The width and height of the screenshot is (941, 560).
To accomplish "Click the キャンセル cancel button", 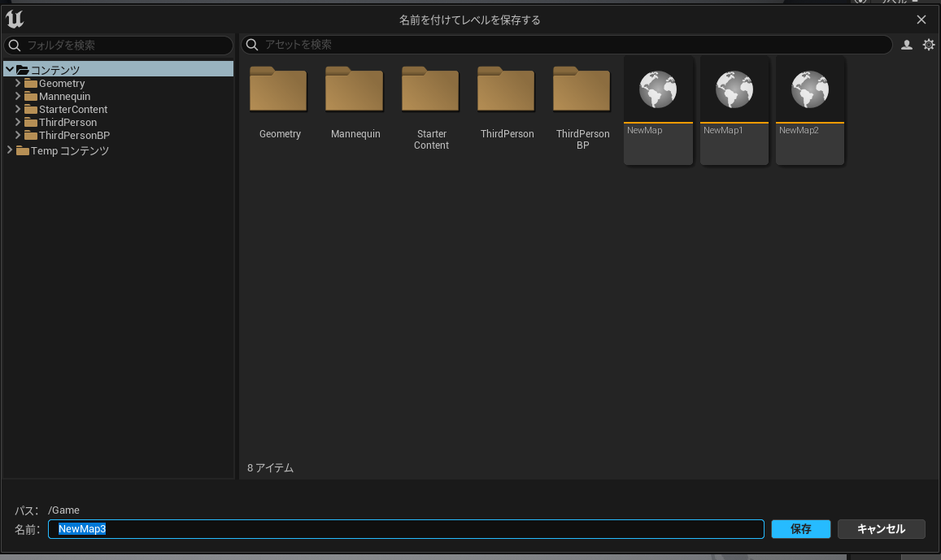I will [881, 529].
